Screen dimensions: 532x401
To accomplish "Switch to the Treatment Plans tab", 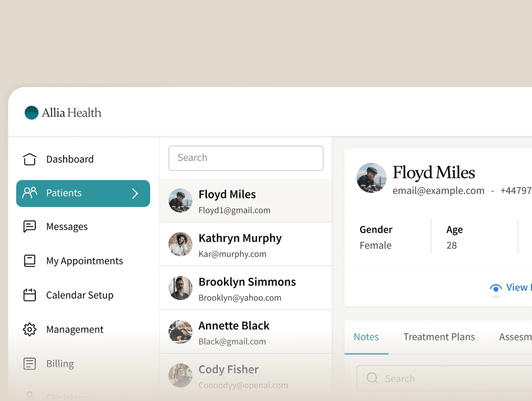I will pos(439,337).
